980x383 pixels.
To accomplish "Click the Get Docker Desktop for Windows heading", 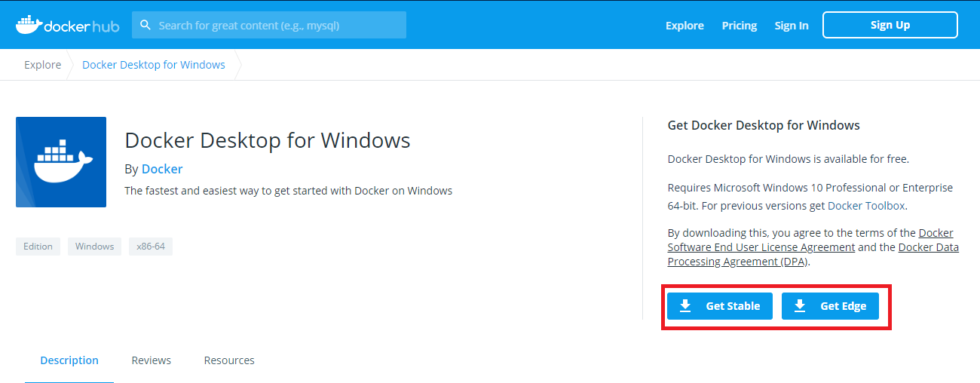I will pos(764,125).
